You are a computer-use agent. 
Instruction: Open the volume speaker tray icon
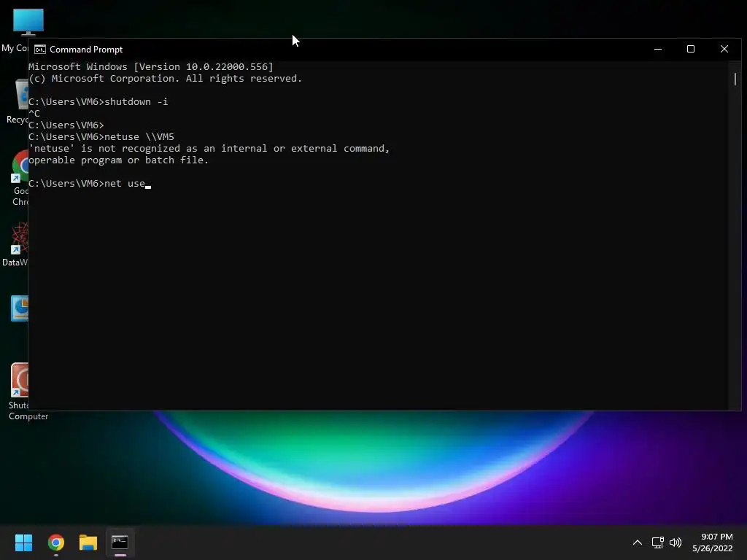[x=676, y=542]
